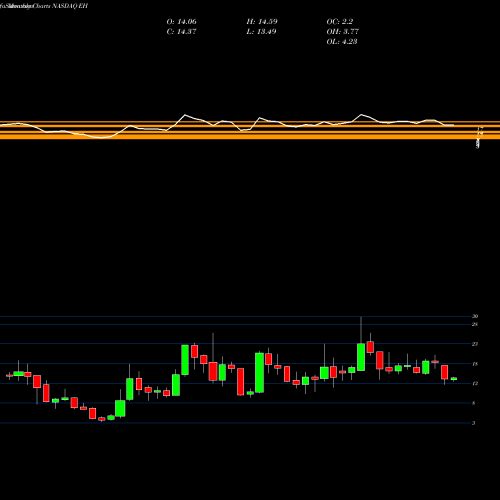This screenshot has height=500, width=500.
Task: Click the last small green candle on the right
Action: pyautogui.click(x=454, y=379)
